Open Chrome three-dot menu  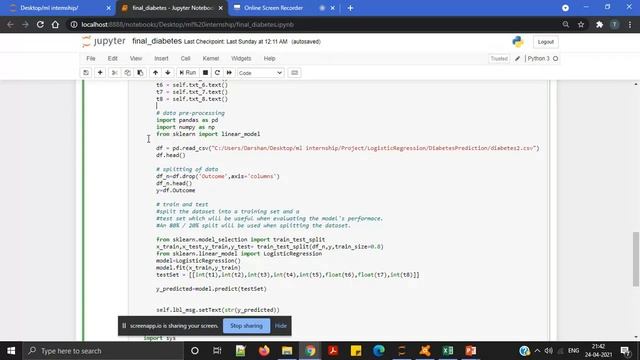(630, 24)
